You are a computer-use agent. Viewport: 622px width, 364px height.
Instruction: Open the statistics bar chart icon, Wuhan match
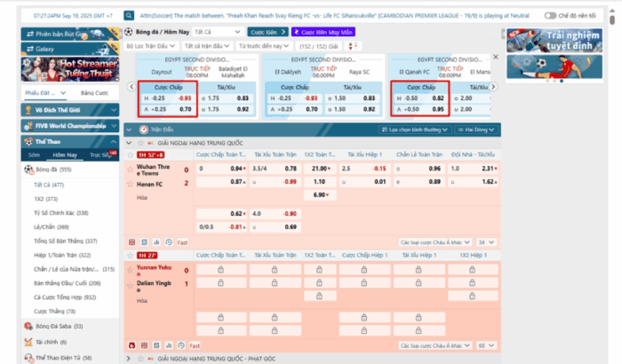156,242
